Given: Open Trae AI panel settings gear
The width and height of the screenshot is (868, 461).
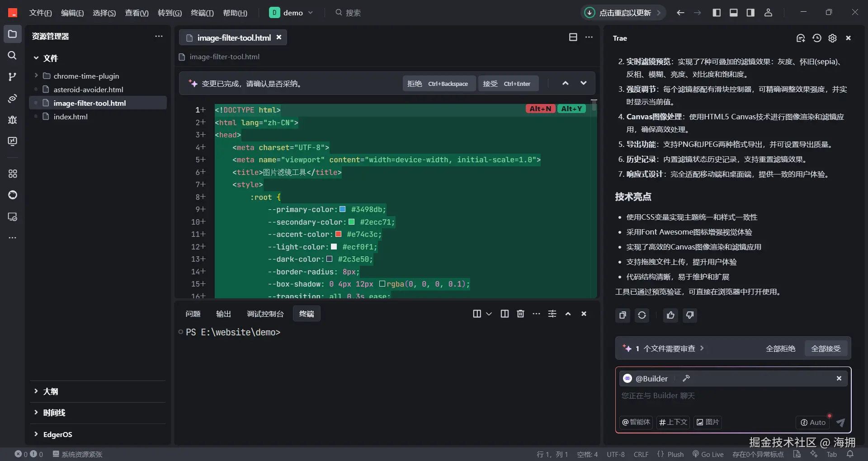Looking at the screenshot, I should (x=833, y=38).
